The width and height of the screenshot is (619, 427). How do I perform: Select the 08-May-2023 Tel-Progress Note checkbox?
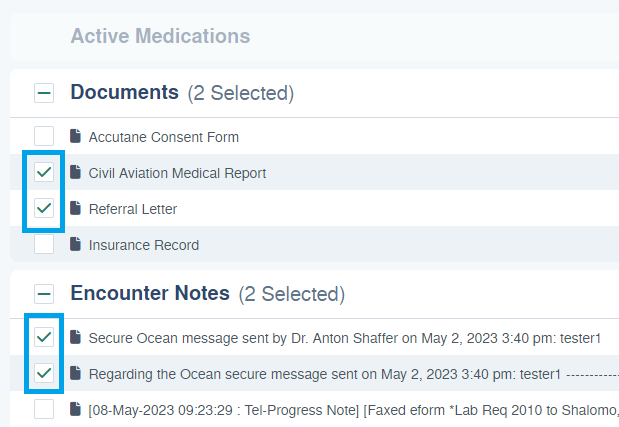click(x=44, y=409)
